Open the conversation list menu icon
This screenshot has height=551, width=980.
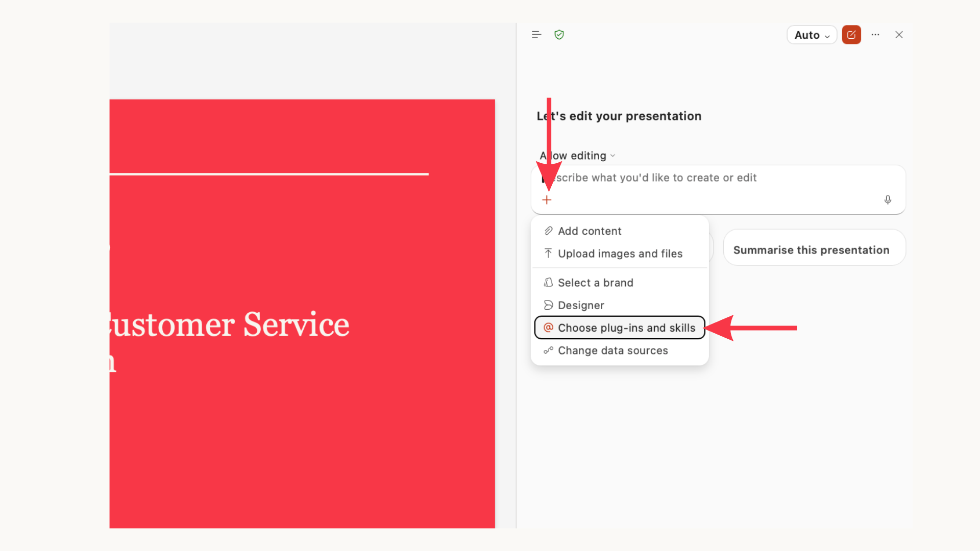pos(536,35)
